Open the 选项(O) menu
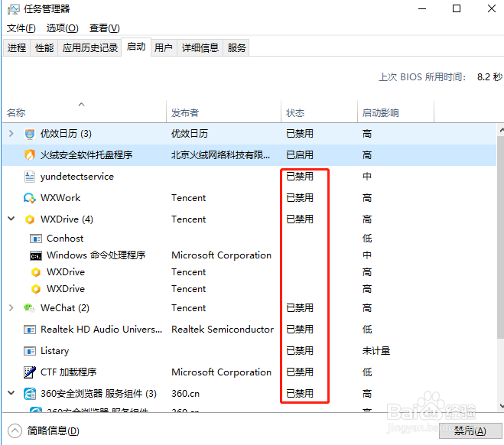This screenshot has width=504, height=445. (63, 28)
